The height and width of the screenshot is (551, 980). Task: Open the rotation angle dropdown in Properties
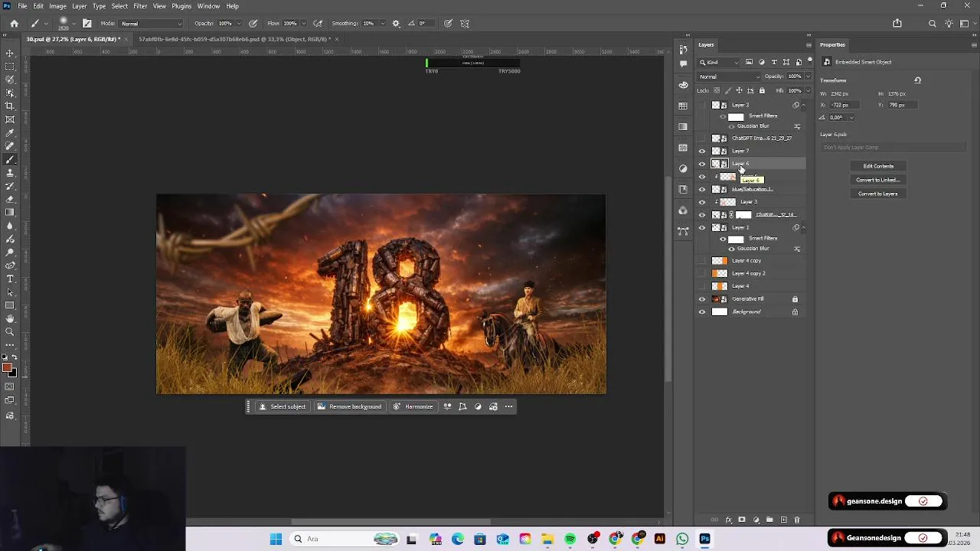[851, 117]
